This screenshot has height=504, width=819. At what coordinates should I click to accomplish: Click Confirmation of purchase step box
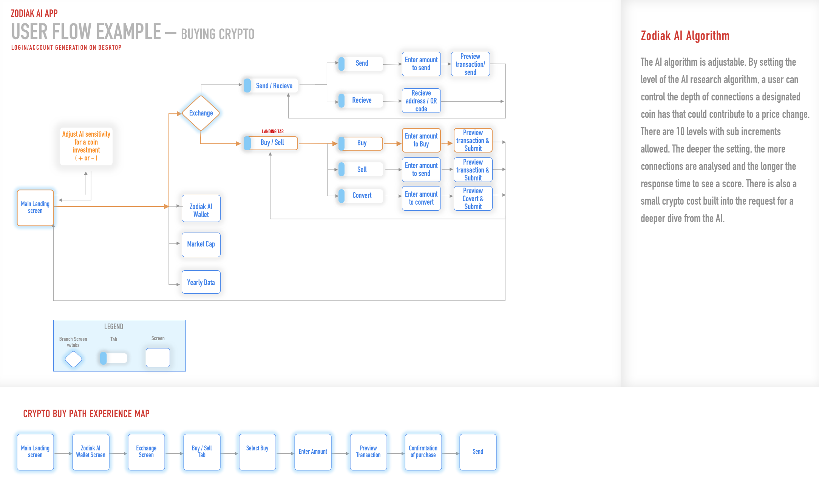click(x=423, y=452)
